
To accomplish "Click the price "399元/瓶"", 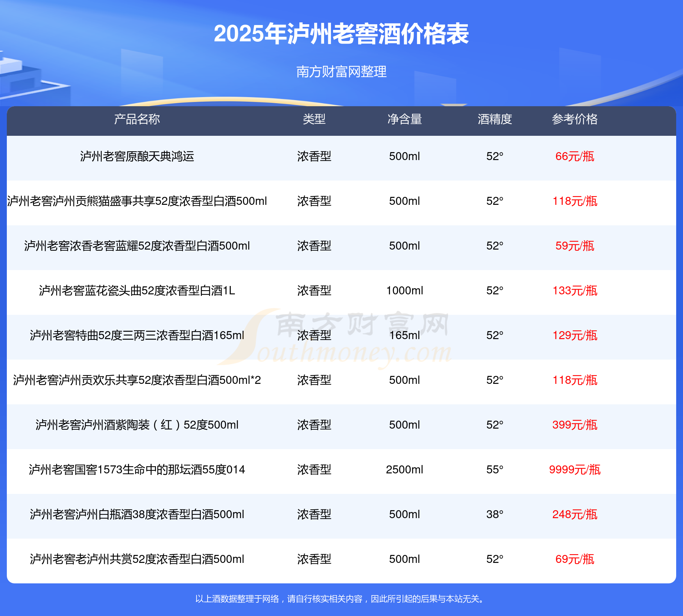I will [575, 425].
